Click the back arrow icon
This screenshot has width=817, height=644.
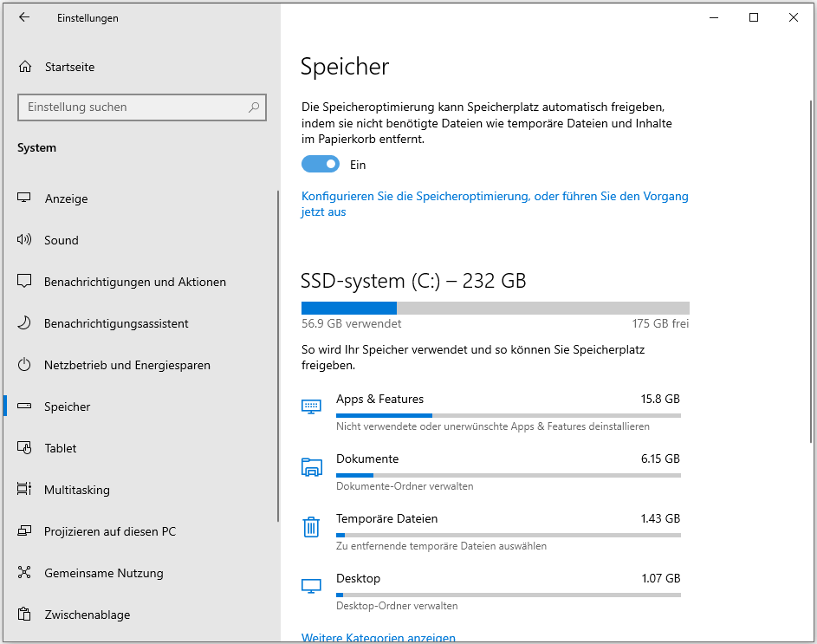point(24,17)
